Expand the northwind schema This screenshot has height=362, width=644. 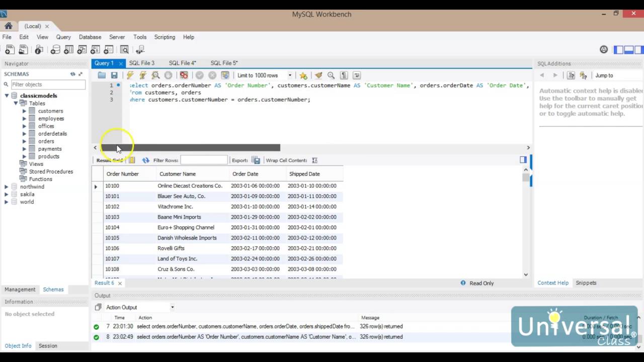coord(7,187)
